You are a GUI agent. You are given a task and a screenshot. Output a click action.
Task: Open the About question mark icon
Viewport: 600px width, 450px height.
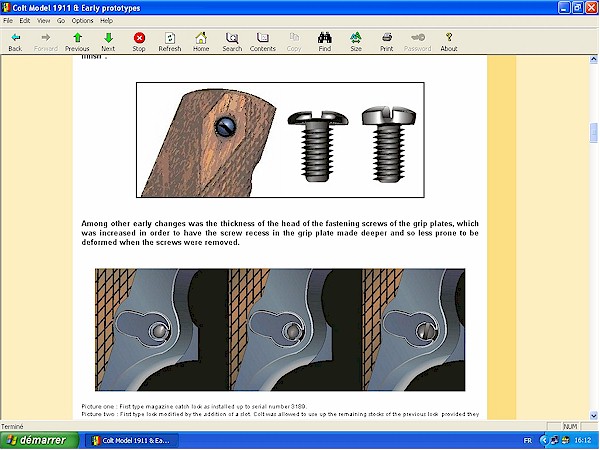[x=449, y=38]
